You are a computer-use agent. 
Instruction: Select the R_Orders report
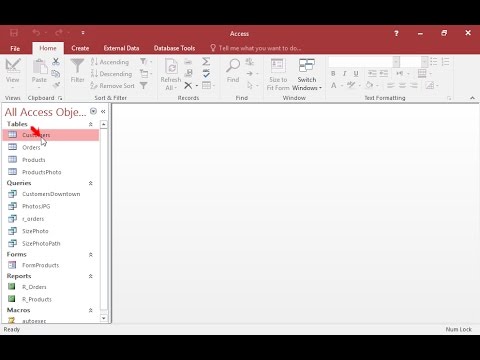[x=51, y=287]
